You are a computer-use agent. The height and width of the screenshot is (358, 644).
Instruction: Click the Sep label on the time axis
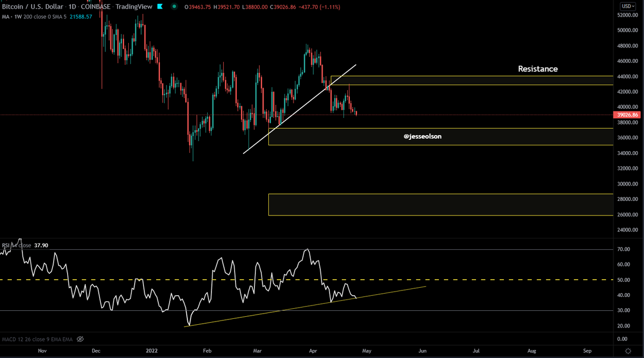(x=587, y=350)
